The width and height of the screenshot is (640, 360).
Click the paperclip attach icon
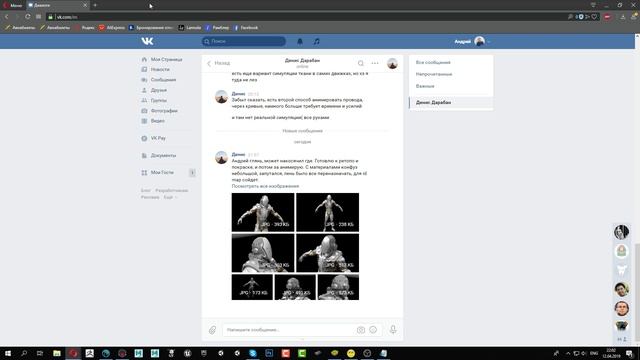(213, 330)
